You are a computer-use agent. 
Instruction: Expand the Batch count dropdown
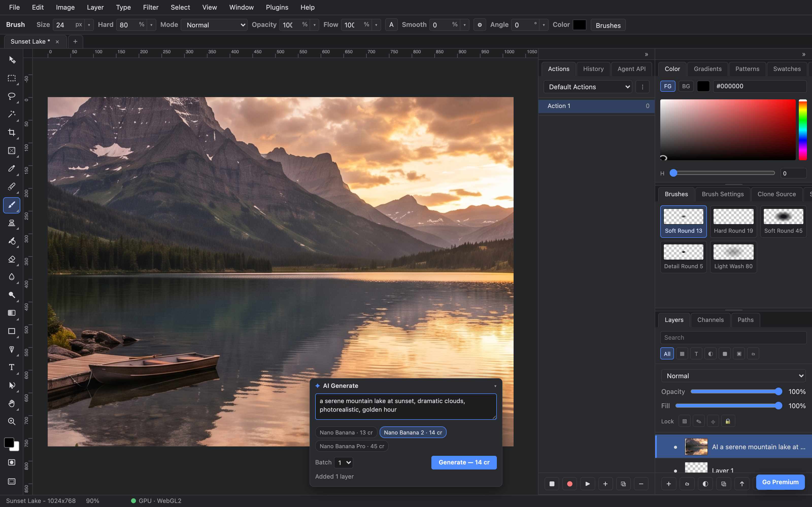click(x=344, y=462)
